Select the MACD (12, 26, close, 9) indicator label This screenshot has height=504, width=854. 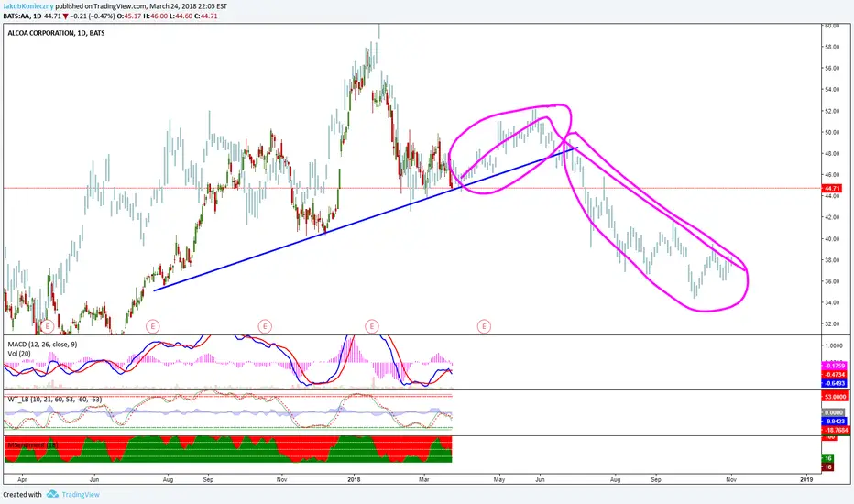42,345
